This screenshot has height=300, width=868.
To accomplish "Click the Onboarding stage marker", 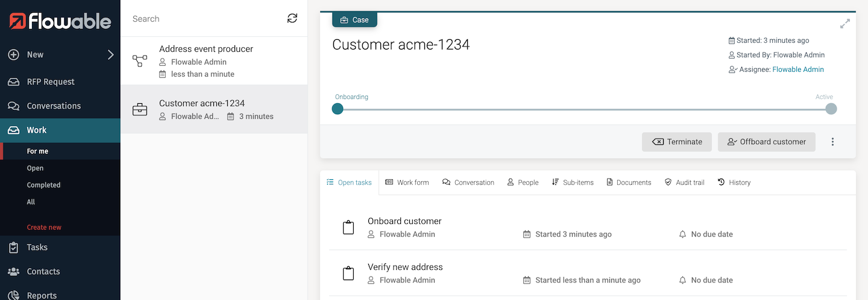I will point(338,109).
